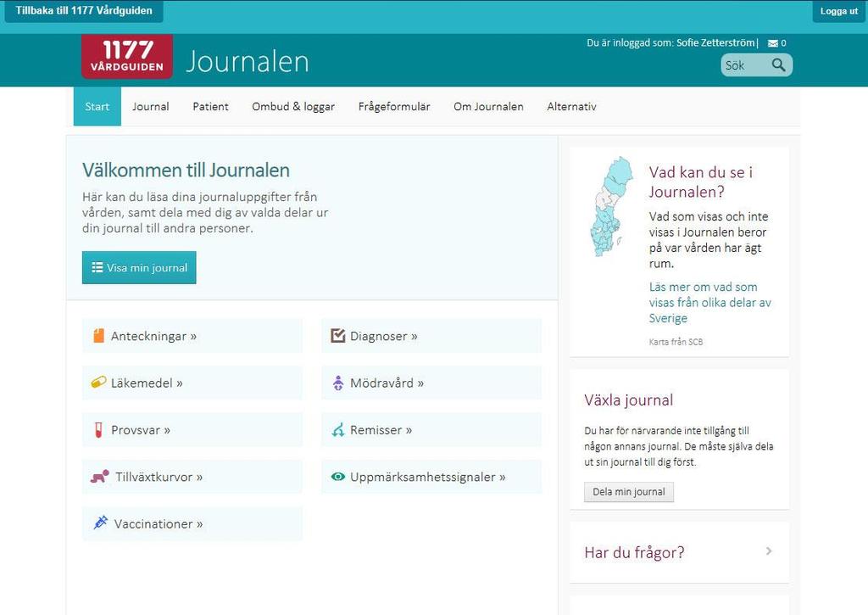Click the user name Sofie Zetterström

715,42
